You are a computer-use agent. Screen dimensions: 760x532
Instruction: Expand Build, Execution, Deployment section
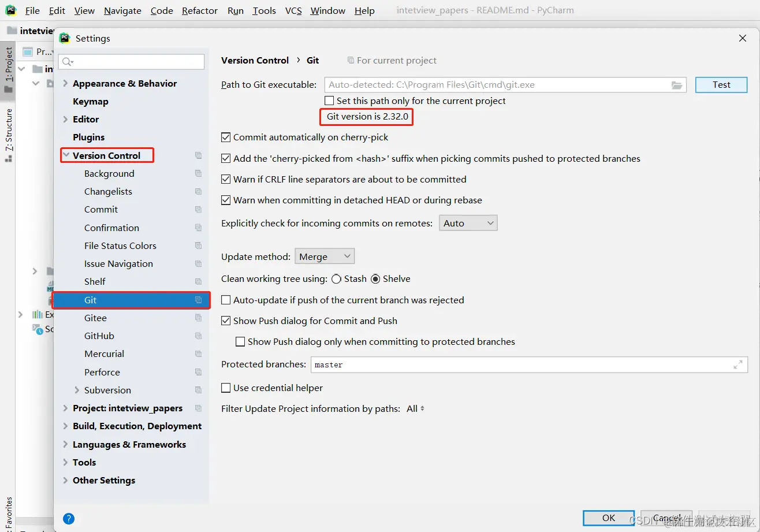pos(65,426)
